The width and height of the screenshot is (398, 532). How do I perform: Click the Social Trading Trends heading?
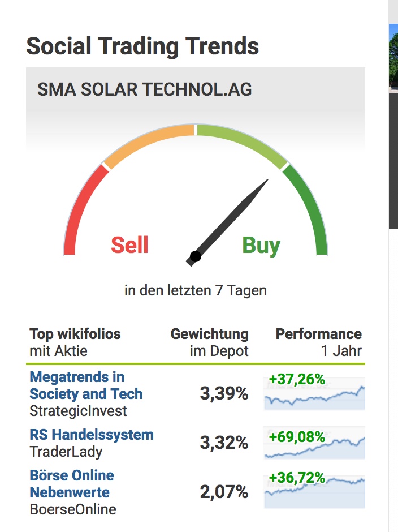pyautogui.click(x=142, y=46)
